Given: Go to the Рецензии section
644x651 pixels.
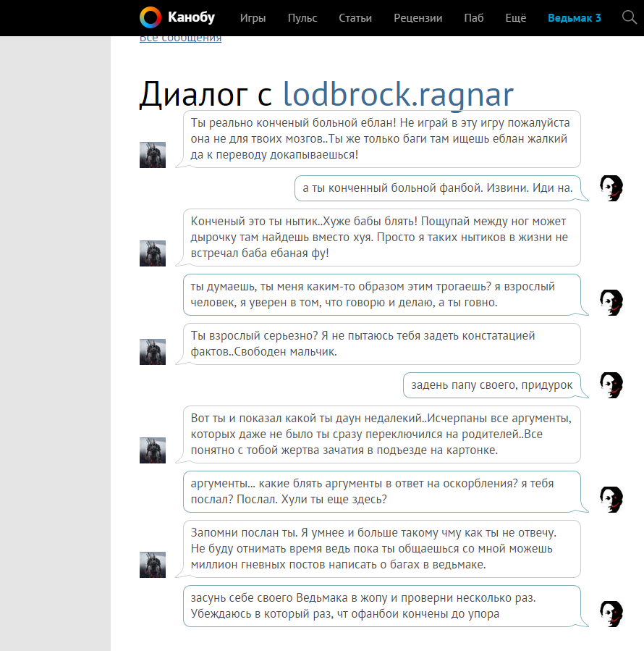Looking at the screenshot, I should [418, 18].
